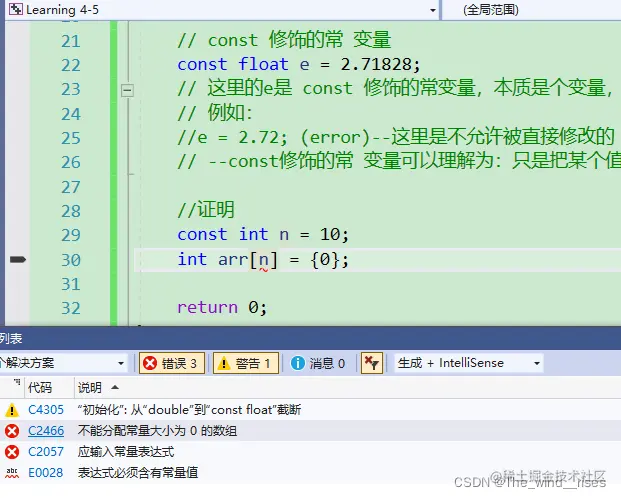This screenshot has height=498, width=621.
Task: Open the Learning 4-5 project dropdown
Action: pyautogui.click(x=433, y=10)
